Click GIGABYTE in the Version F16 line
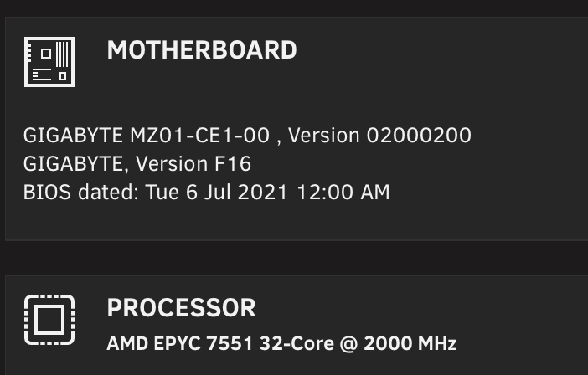Screen dimensions: 588x375 click(x=73, y=164)
